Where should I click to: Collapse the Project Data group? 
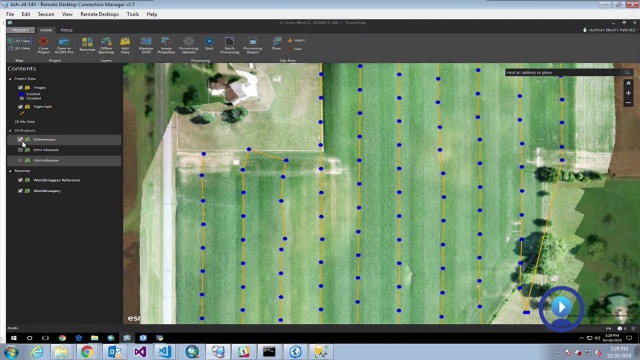(10, 78)
